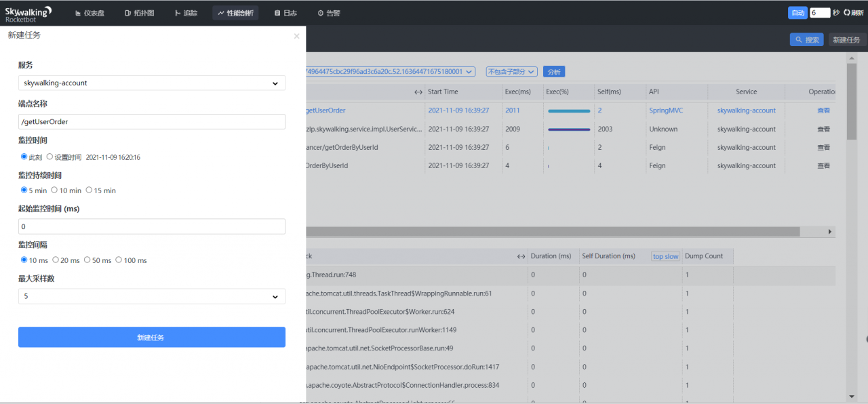868x404 pixels.
Task: Close the 新建任务 dialog with X
Action: tap(296, 36)
